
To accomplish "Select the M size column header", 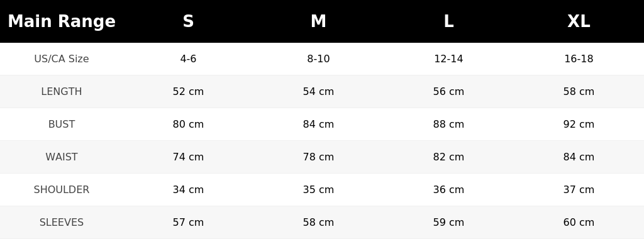I will tap(318, 21).
